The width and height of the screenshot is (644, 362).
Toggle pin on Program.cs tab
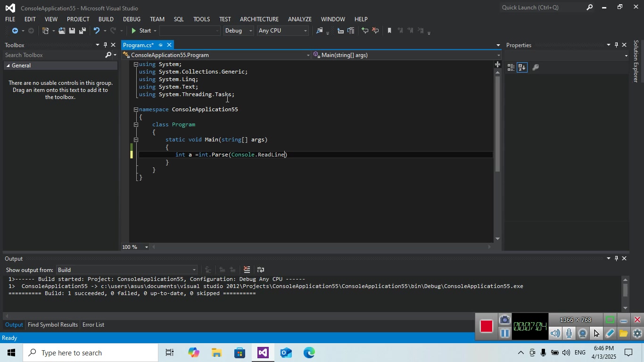pos(160,45)
